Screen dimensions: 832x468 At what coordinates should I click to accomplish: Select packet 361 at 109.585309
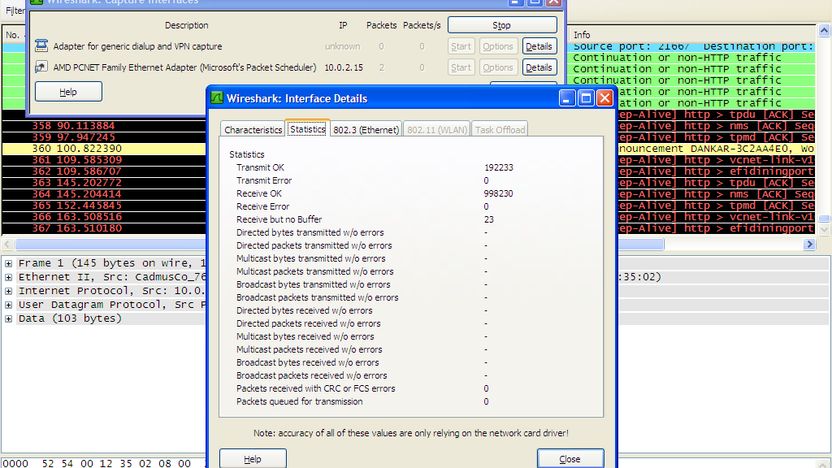coord(104,160)
